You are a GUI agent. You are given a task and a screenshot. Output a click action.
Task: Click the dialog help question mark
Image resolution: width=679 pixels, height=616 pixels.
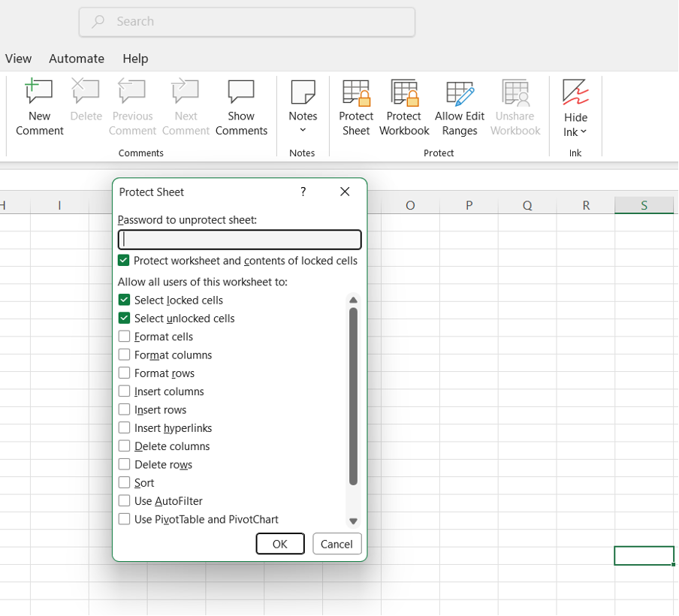303,192
